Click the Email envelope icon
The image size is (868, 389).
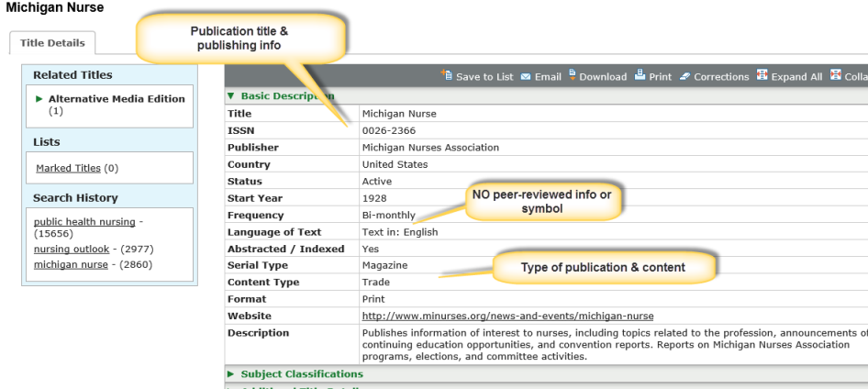click(526, 76)
